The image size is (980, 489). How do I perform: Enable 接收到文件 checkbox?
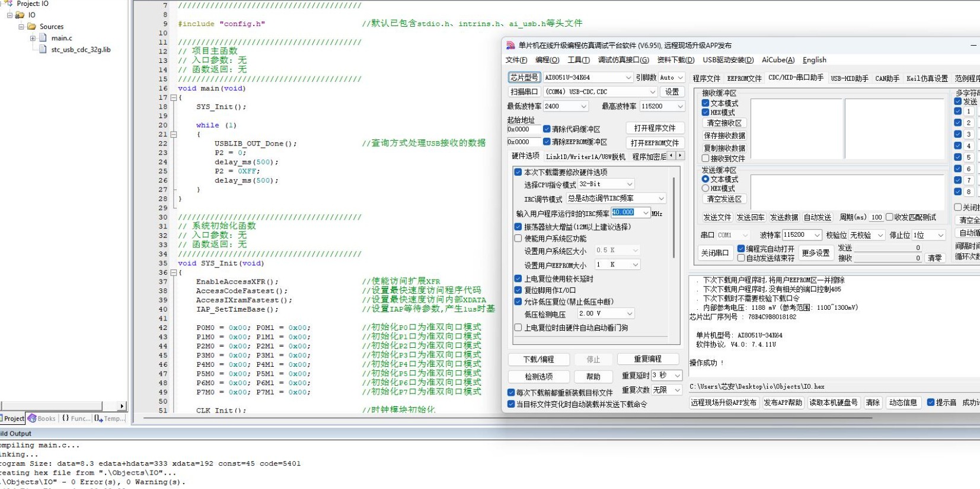tap(706, 158)
